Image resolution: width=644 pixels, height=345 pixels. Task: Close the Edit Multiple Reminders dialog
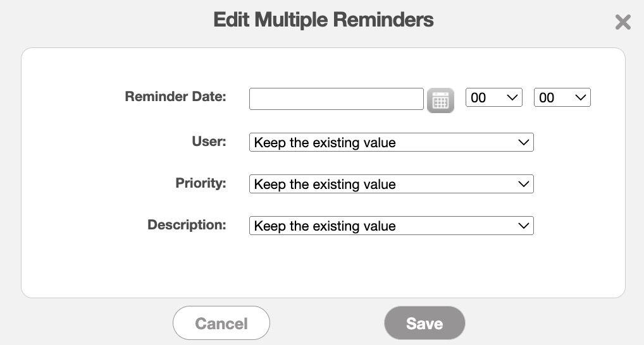(x=622, y=23)
